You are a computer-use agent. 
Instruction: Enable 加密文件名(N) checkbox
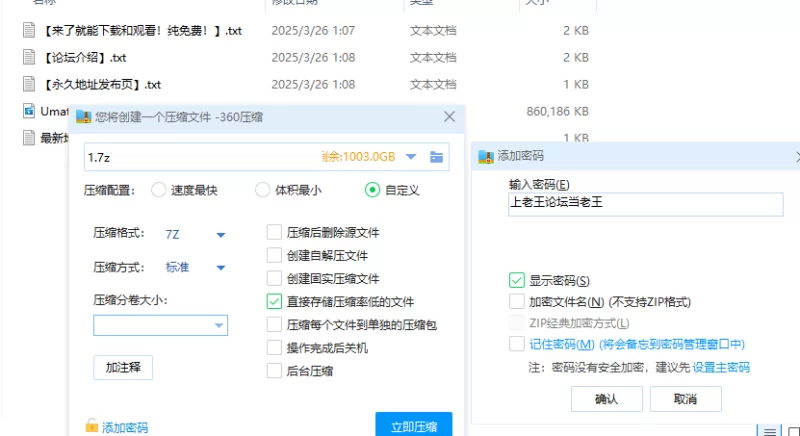pos(517,301)
